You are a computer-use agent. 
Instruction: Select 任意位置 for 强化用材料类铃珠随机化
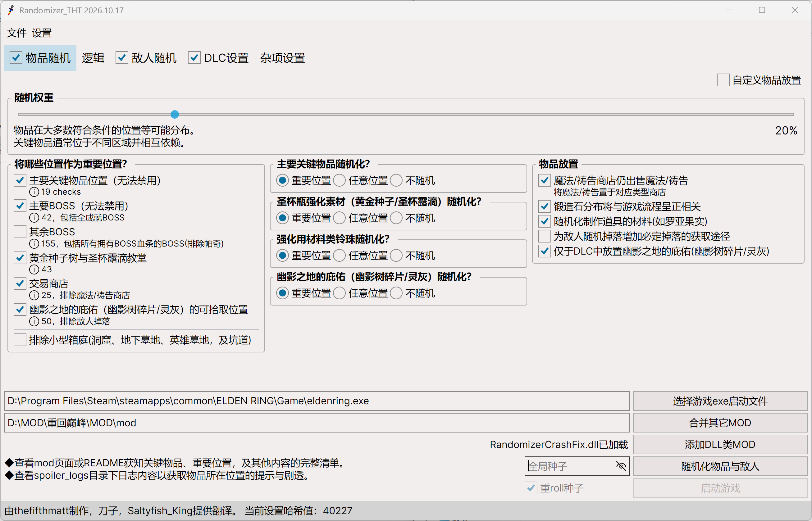(339, 256)
